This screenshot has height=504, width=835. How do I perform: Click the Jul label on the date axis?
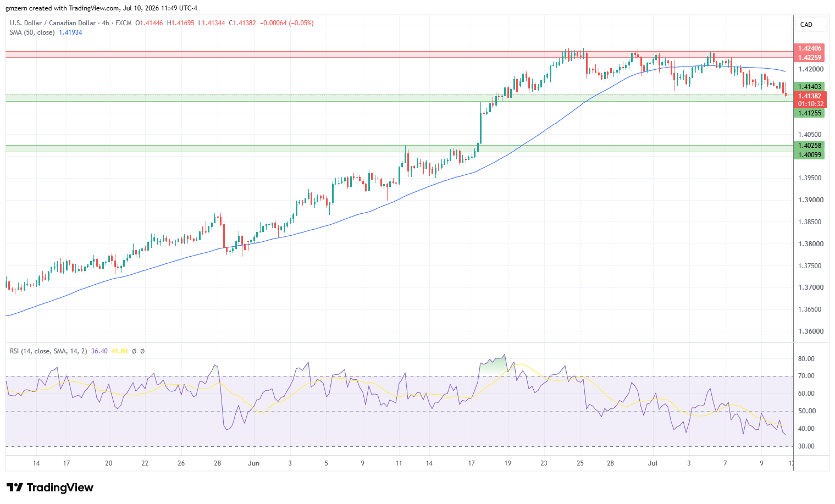click(x=652, y=463)
